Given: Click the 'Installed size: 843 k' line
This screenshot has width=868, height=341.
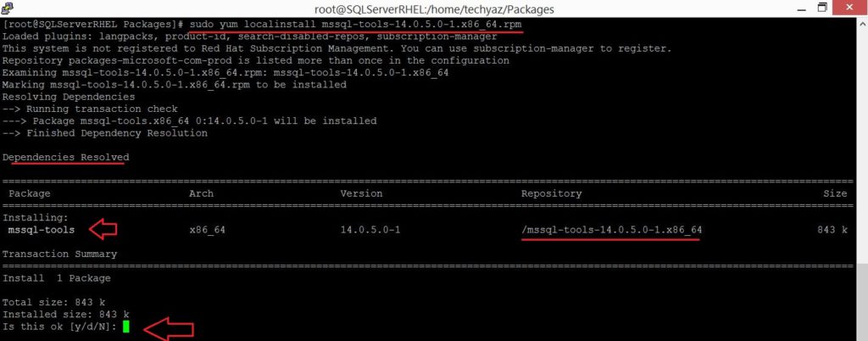Looking at the screenshot, I should point(66,315).
